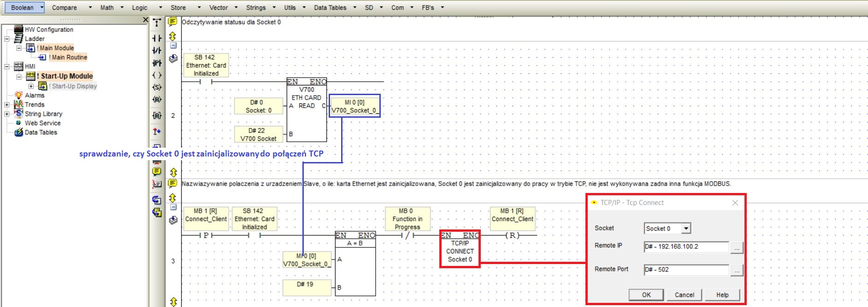The image size is (868, 307).
Task: Collapse rung 3 with the minus box
Action: (x=173, y=207)
